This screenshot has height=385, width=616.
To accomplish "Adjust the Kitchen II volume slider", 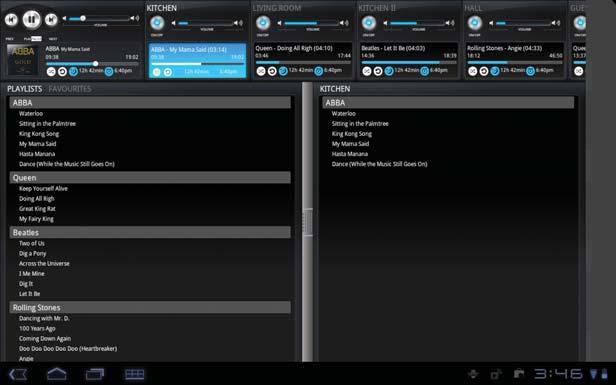I will point(418,24).
